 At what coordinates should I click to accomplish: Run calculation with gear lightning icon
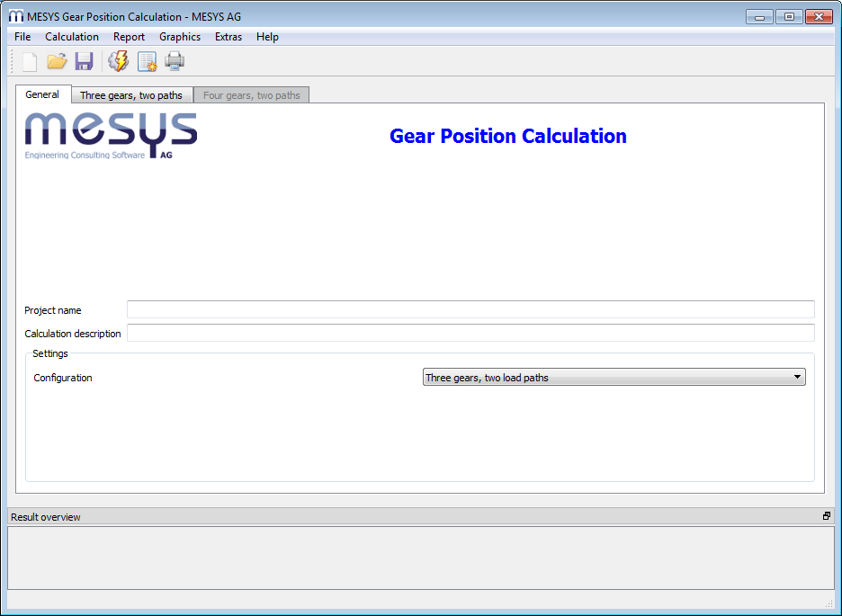pyautogui.click(x=118, y=61)
